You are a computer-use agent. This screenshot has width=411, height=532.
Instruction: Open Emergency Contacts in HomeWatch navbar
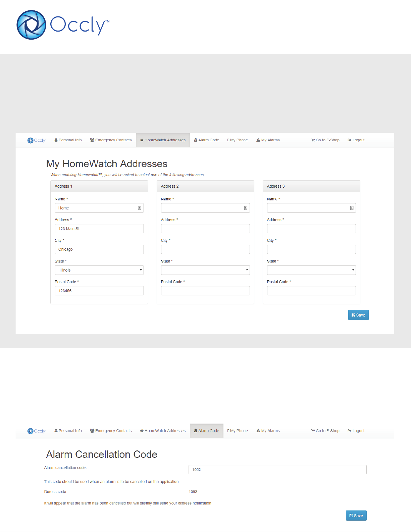(111, 140)
